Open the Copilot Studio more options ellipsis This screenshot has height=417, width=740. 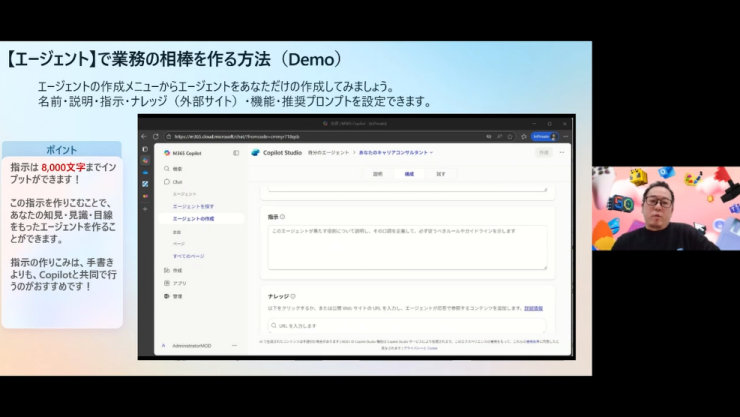[562, 152]
